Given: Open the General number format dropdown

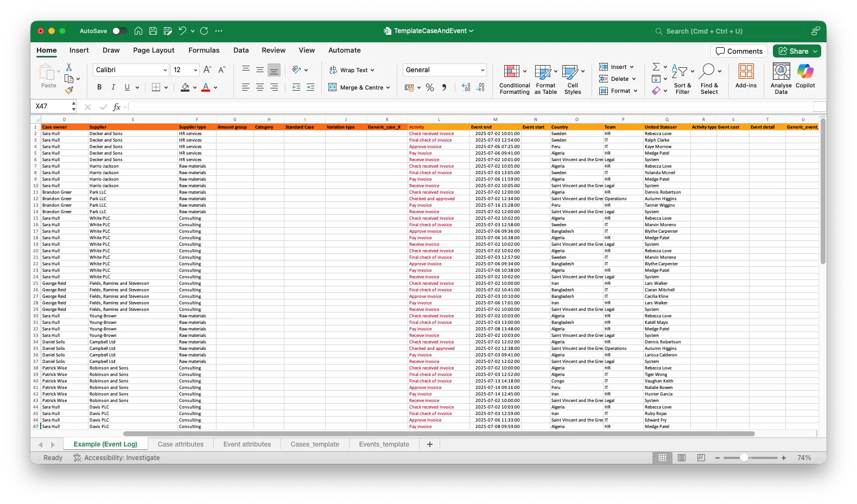Looking at the screenshot, I should pyautogui.click(x=482, y=70).
